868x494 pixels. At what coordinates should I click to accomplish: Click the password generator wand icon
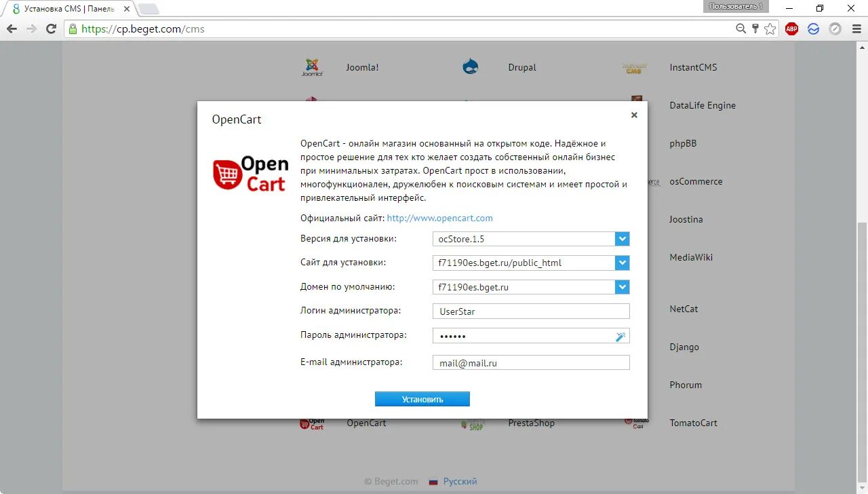(620, 336)
